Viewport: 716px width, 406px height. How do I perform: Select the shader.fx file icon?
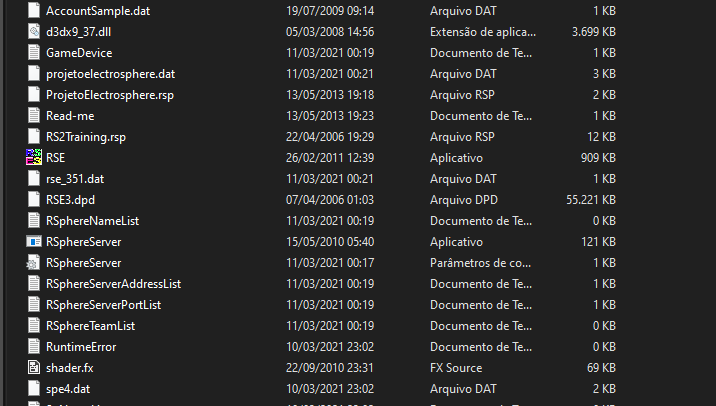click(34, 368)
